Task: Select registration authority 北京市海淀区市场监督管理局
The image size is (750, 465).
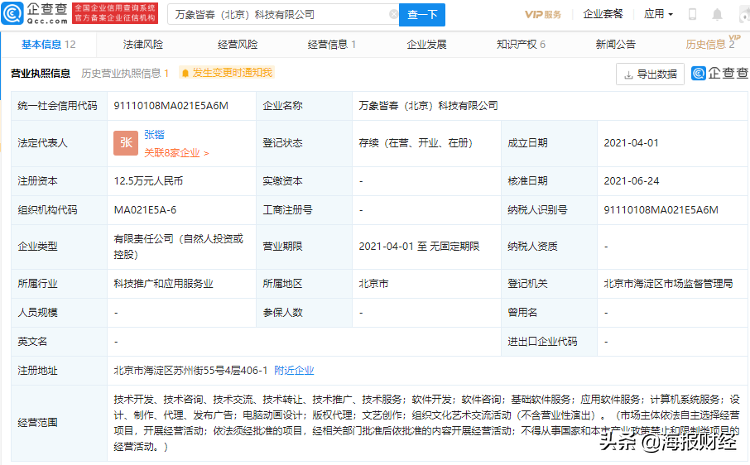Action: (x=668, y=284)
